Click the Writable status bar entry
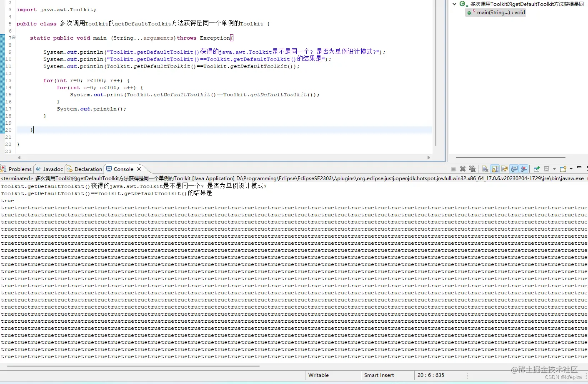Image resolution: width=588 pixels, height=384 pixels. point(318,375)
